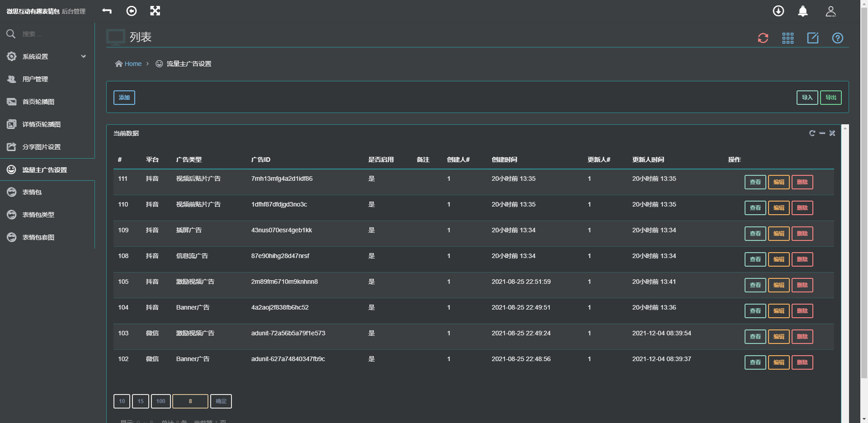Viewport: 868px width, 423px height.
Task: Click the Home breadcrumb link
Action: (x=133, y=64)
